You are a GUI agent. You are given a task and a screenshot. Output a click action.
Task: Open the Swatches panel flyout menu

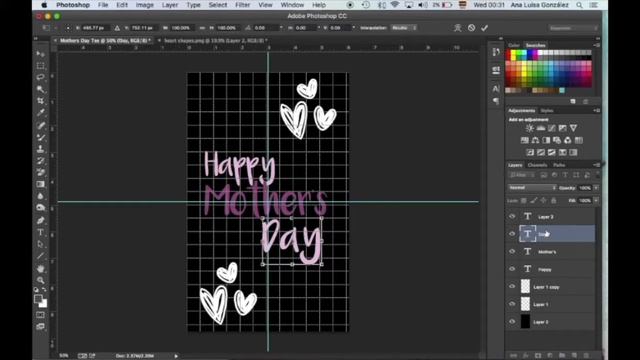coord(597,45)
